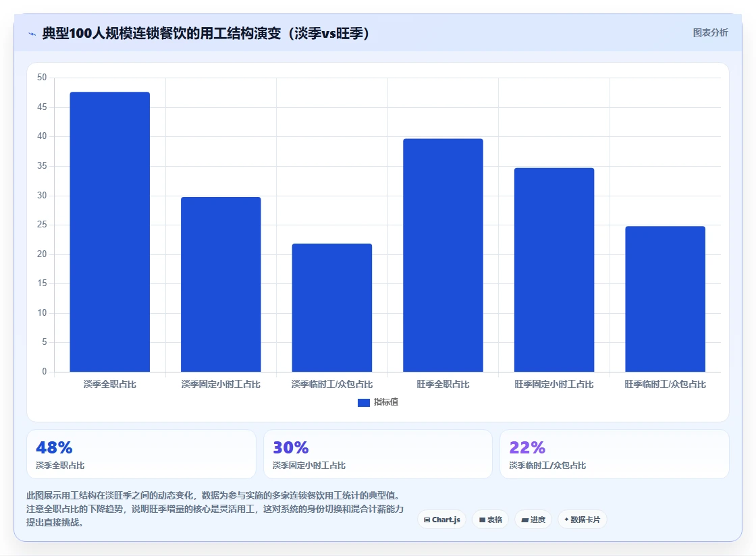Click the 旺季固定小时工占比 x-axis label
This screenshot has height=556, width=756.
point(554,384)
